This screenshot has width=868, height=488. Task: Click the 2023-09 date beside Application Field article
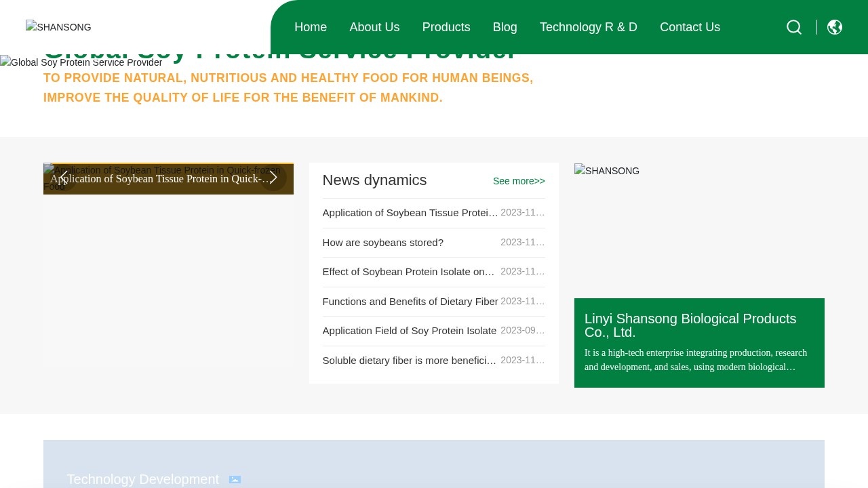523,330
